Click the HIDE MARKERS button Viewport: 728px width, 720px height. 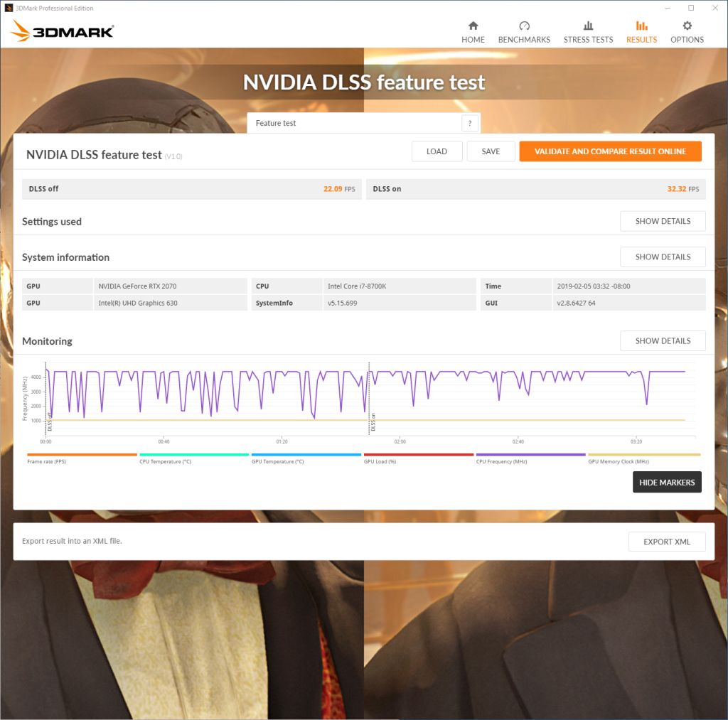(x=667, y=483)
